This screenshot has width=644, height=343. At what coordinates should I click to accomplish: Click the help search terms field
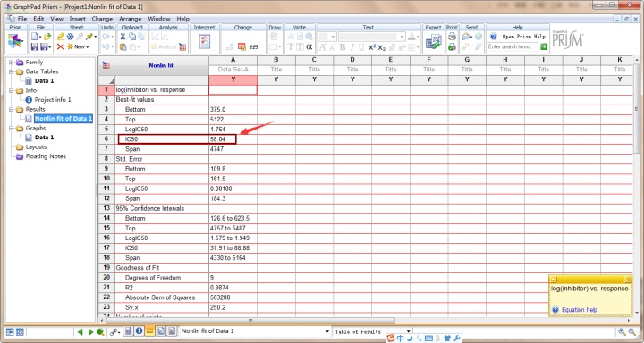(x=513, y=46)
